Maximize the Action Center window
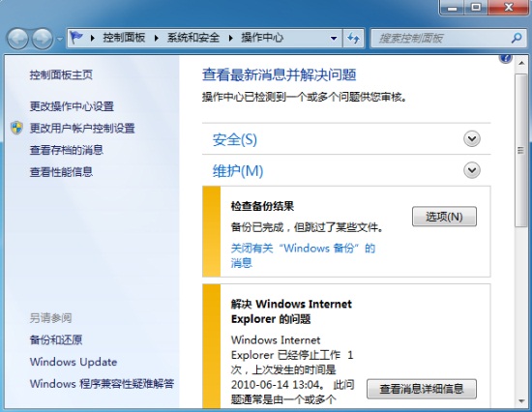 pos(476,8)
